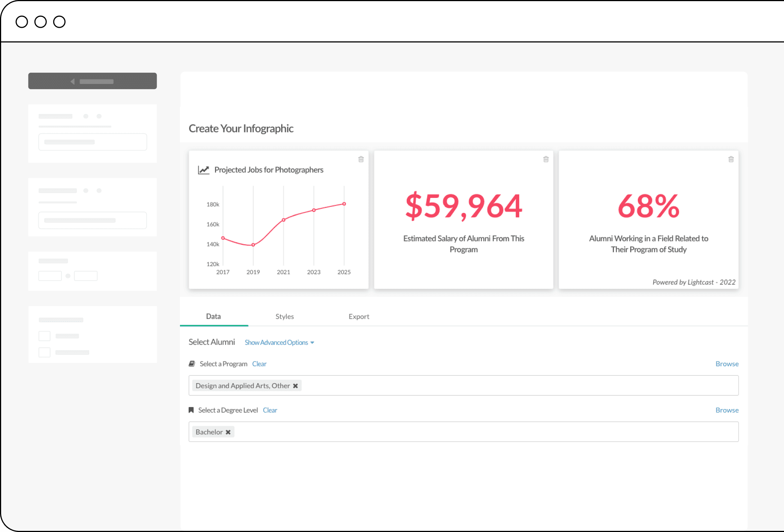Delete the Projected Jobs chart card

pyautogui.click(x=361, y=159)
